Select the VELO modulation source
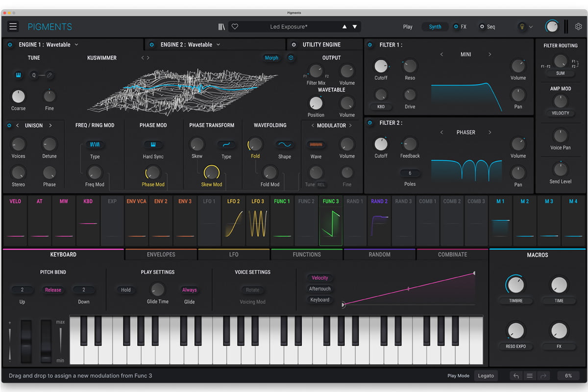This screenshot has height=392, width=588. coord(15,220)
